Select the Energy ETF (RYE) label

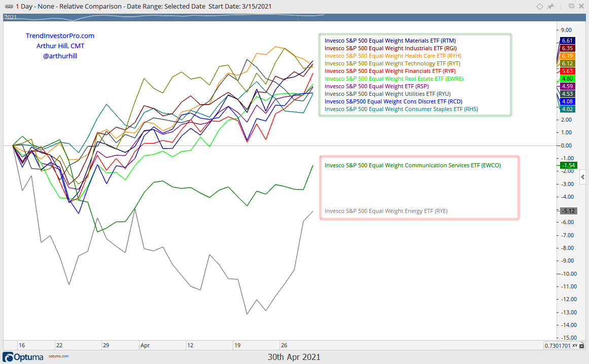click(x=386, y=211)
